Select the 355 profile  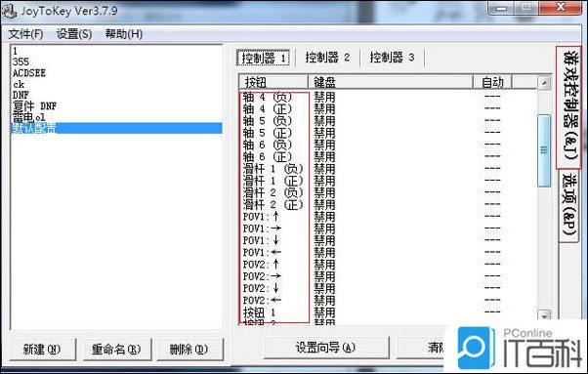116,62
